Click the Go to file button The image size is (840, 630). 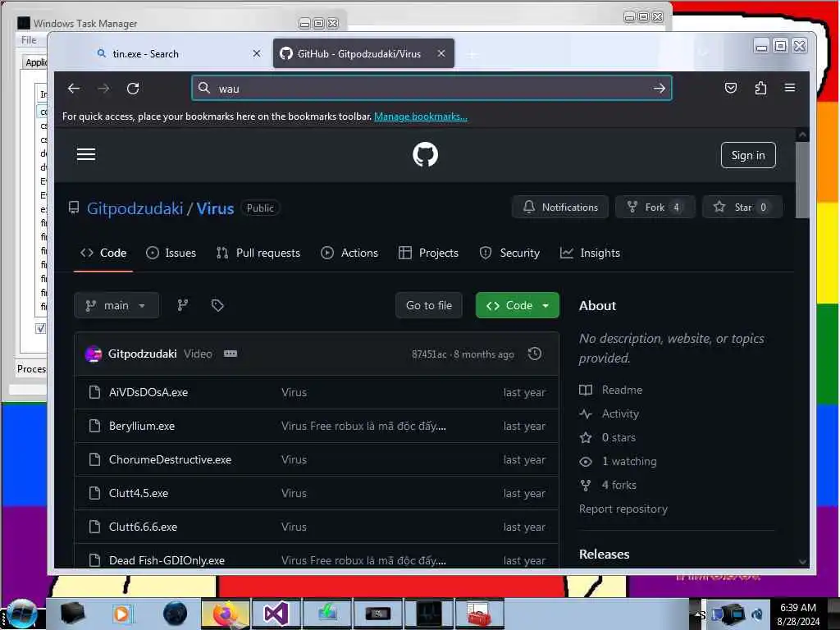point(428,305)
